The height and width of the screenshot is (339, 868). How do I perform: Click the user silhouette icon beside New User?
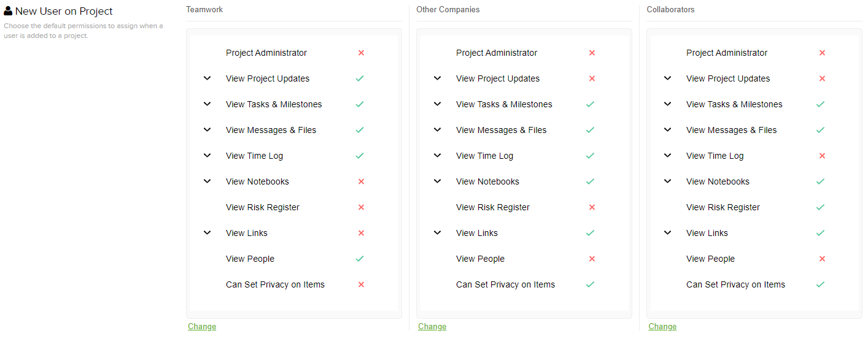pos(8,11)
